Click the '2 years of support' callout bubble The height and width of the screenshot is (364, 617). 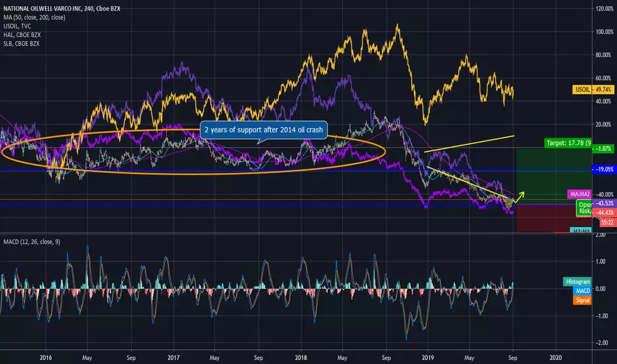(263, 130)
